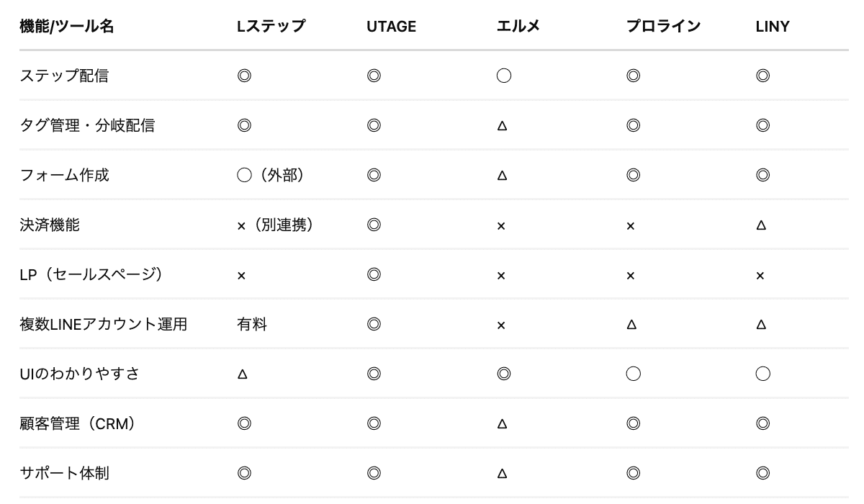
Task: Click the triangle for プロライン 複数LINEアカウント運用
Action: pos(631,325)
